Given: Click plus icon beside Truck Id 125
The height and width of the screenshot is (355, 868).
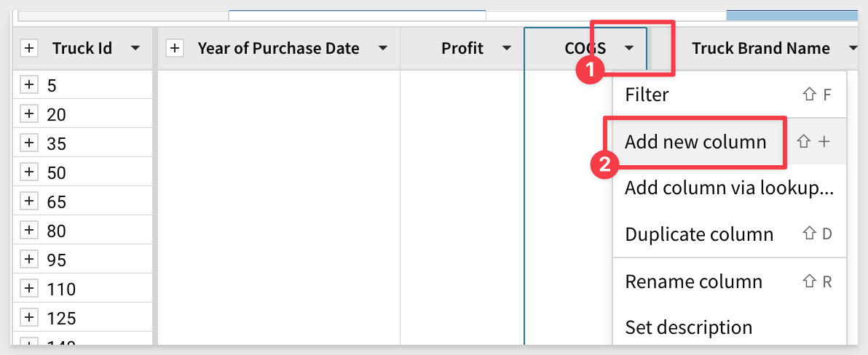Looking at the screenshot, I should (29, 318).
